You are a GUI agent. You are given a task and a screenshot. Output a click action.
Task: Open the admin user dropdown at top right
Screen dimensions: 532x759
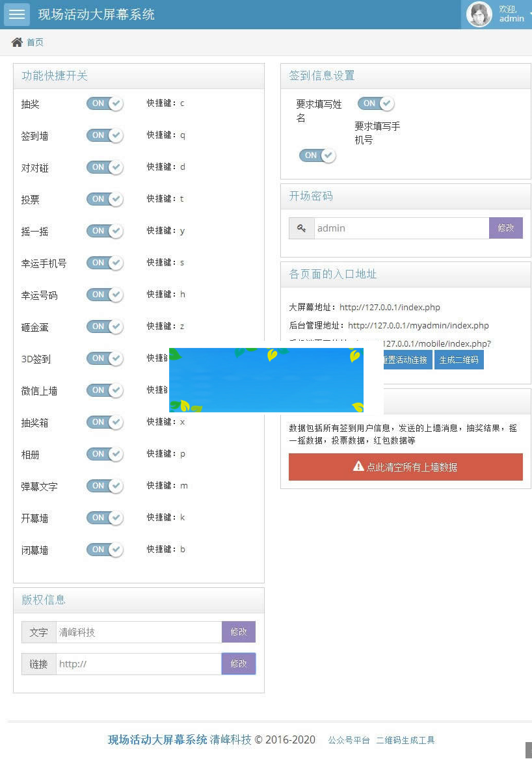511,14
